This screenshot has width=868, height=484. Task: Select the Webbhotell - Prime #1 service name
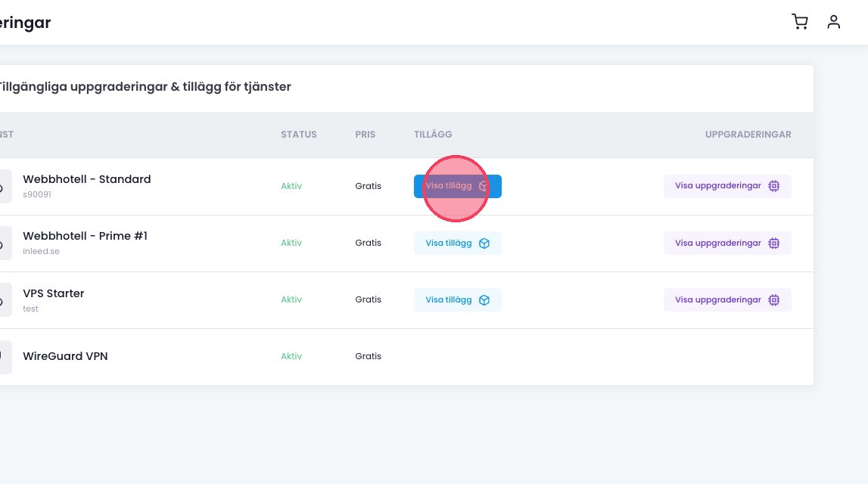click(x=85, y=236)
